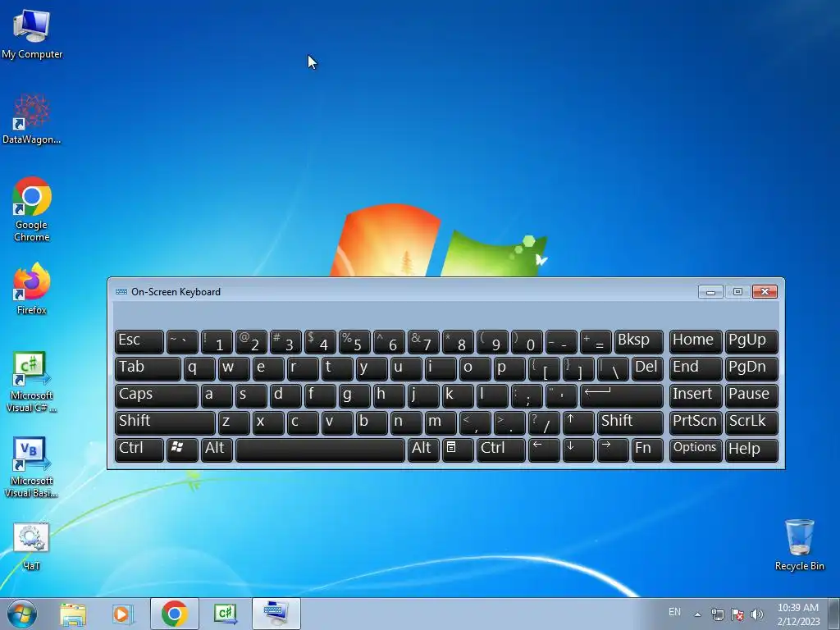Click the Home key
The height and width of the screenshot is (630, 840).
tap(696, 341)
